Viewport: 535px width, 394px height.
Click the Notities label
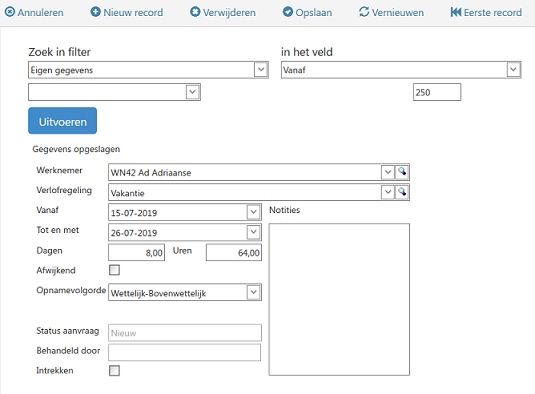[285, 210]
